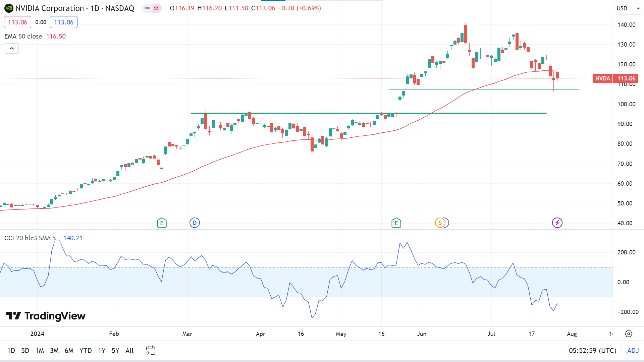Click the red sell price 113.06

[18, 22]
